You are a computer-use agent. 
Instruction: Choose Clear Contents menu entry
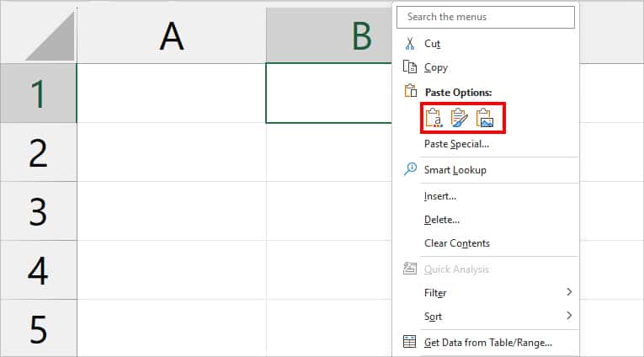pyautogui.click(x=457, y=243)
